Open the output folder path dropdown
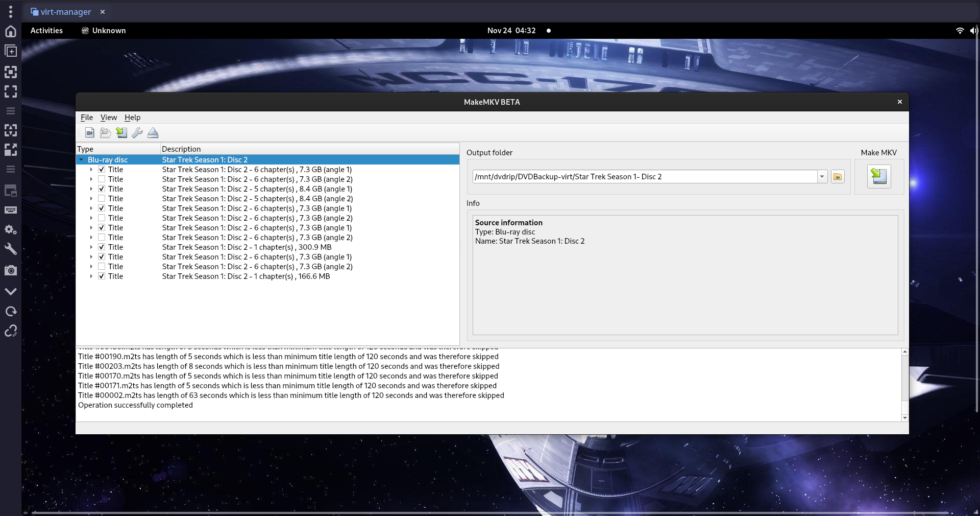The width and height of the screenshot is (980, 516). point(822,177)
